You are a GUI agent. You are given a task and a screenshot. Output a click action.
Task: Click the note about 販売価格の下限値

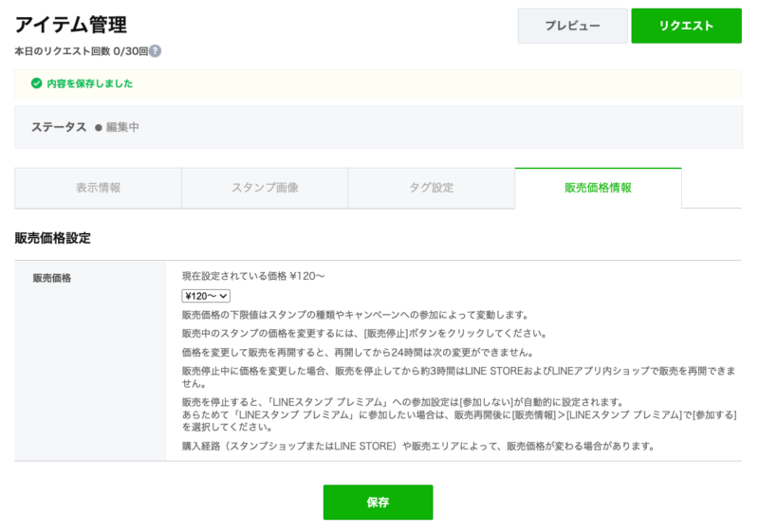355,315
